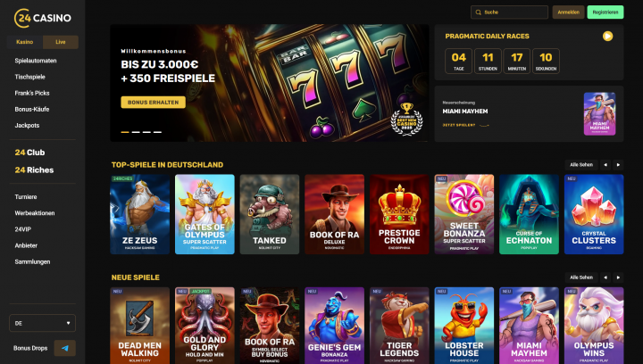Screen dimensions: 643x364
Task: Open the Telegram Bonus Drops icon
Action: pos(65,348)
